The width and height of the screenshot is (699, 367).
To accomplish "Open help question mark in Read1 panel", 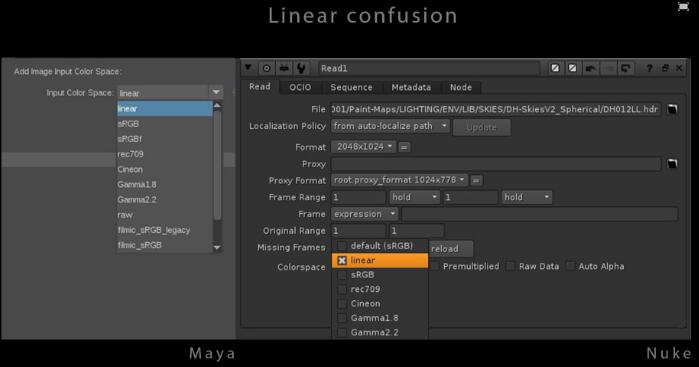I will 649,68.
